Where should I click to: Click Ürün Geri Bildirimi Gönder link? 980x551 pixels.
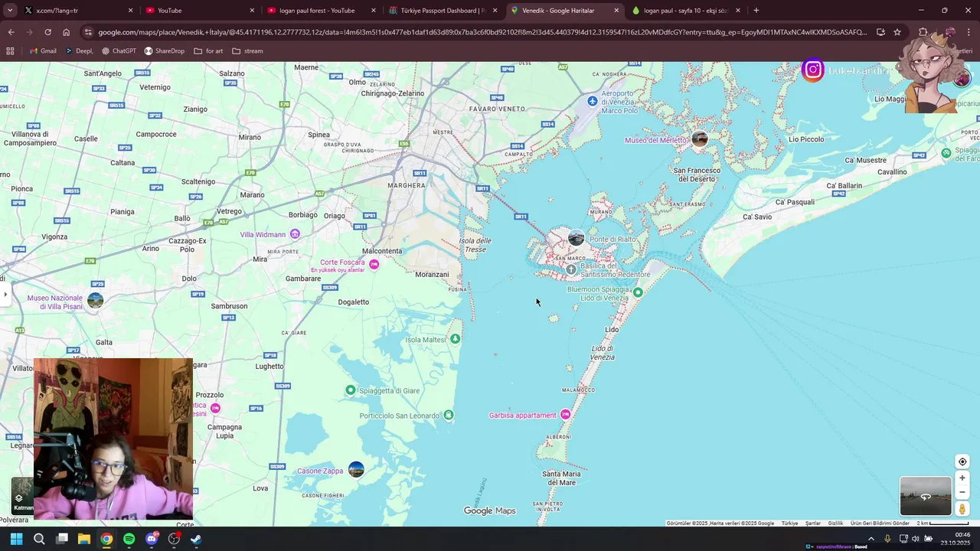pyautogui.click(x=880, y=523)
